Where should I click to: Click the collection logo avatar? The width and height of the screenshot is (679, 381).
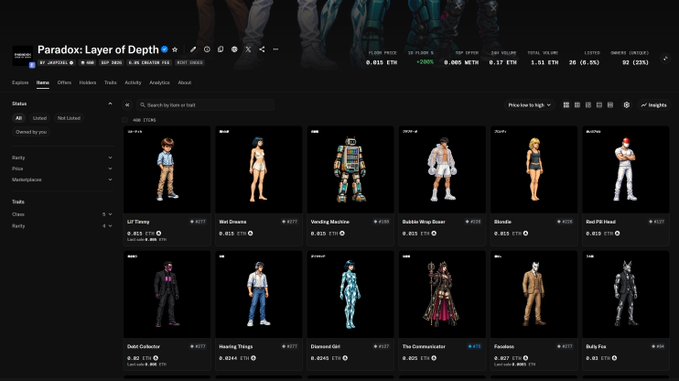pos(23,55)
